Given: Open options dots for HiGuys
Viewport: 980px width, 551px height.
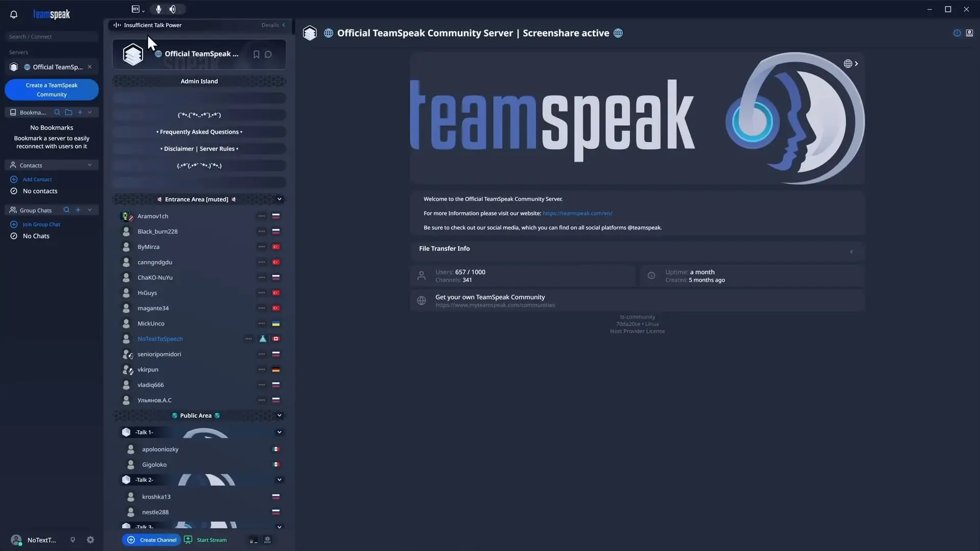Looking at the screenshot, I should pyautogui.click(x=262, y=293).
